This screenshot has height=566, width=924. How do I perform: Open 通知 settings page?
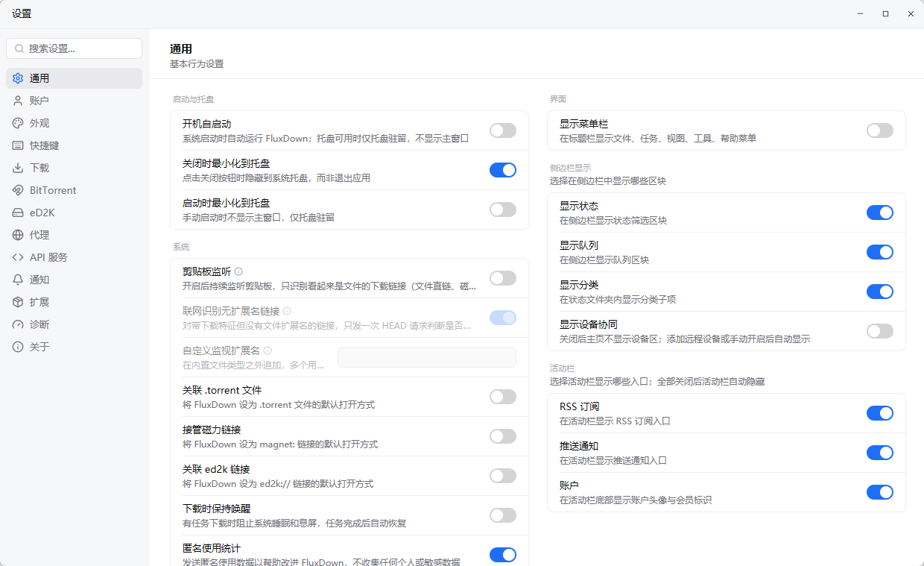[74, 280]
